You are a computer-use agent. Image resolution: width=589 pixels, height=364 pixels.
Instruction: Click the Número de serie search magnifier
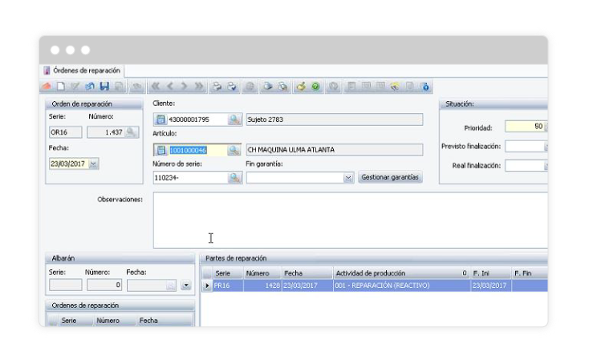(x=234, y=178)
